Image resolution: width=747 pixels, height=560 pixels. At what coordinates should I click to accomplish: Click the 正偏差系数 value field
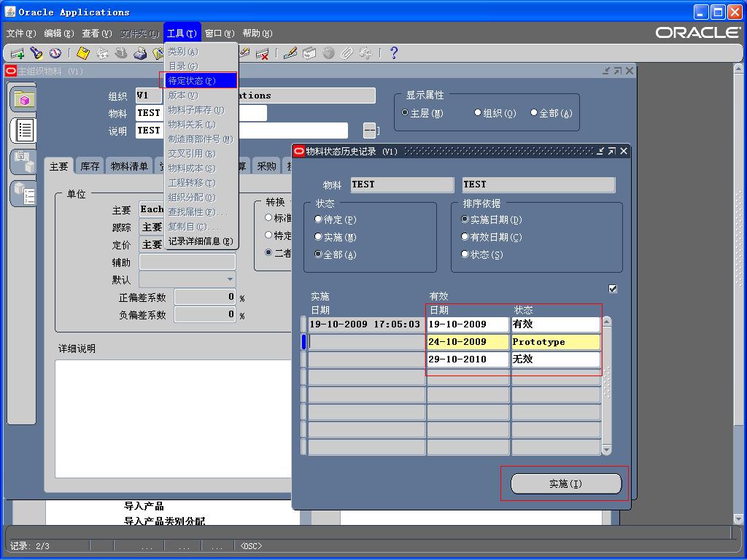[x=205, y=297]
